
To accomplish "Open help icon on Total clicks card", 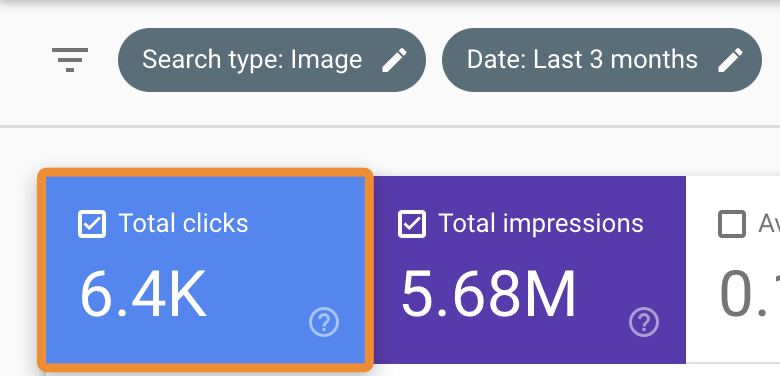I will tap(324, 322).
